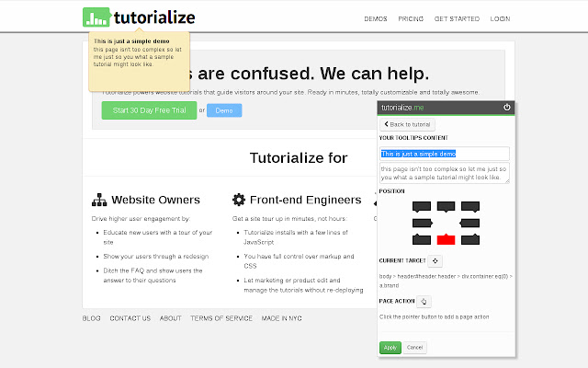Image resolution: width=588 pixels, height=368 pixels.
Task: Click 'You have full control over markup' bullet
Action: pos(299,261)
